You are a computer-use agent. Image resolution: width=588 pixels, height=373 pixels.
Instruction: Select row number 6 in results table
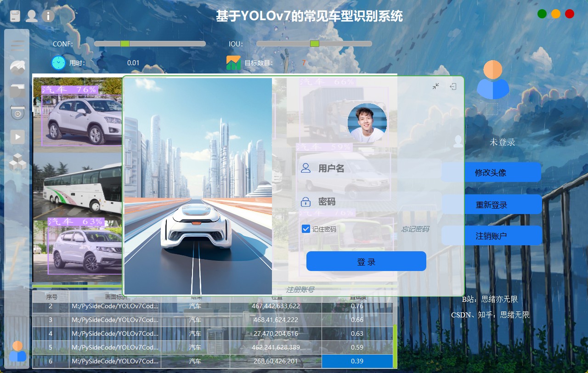pyautogui.click(x=51, y=361)
